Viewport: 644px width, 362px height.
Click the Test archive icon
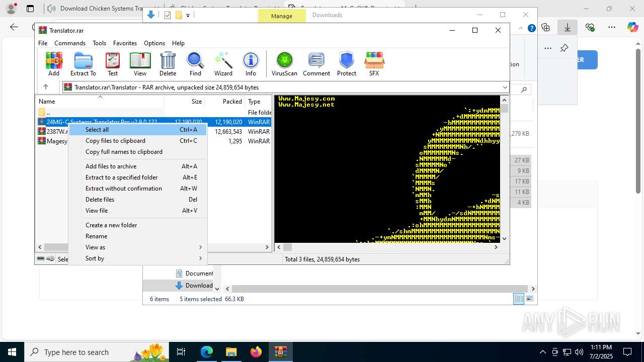[x=113, y=64]
